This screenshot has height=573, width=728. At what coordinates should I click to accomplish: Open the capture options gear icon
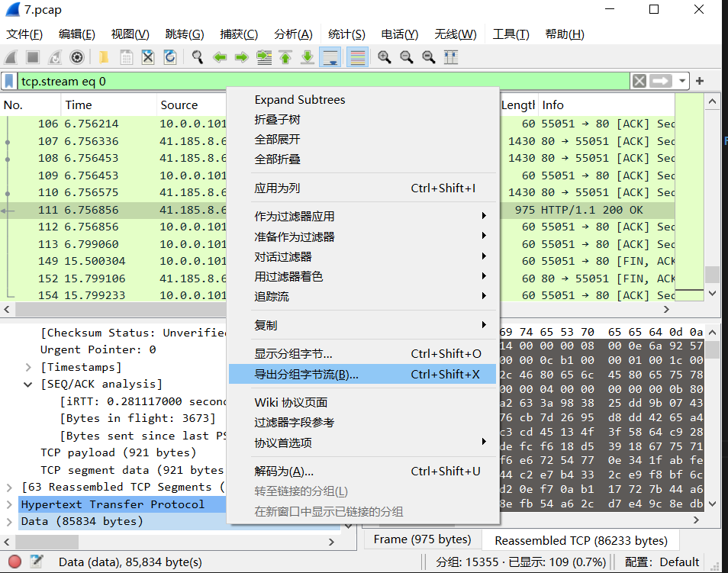click(x=77, y=57)
